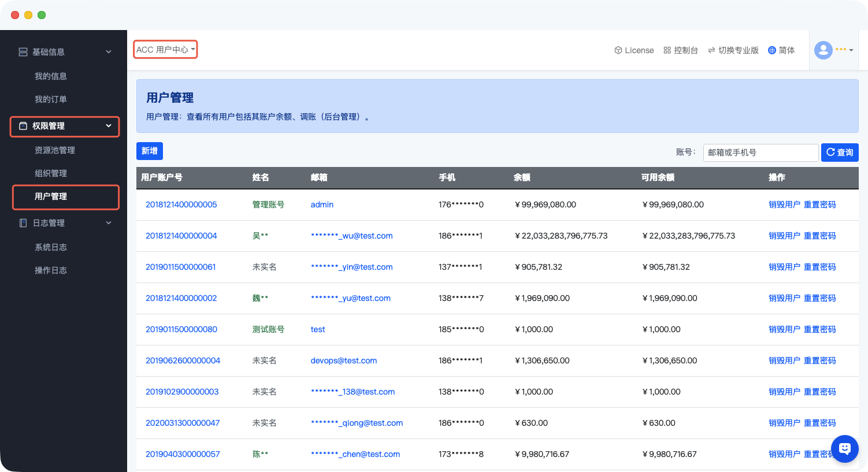The image size is (868, 472).
Task: Select 系统日志 from the sidebar
Action: coord(51,247)
